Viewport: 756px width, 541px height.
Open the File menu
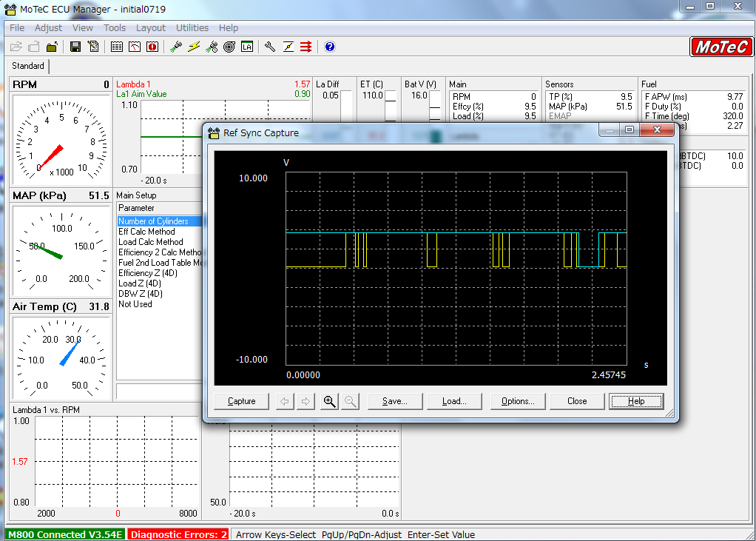(17, 28)
